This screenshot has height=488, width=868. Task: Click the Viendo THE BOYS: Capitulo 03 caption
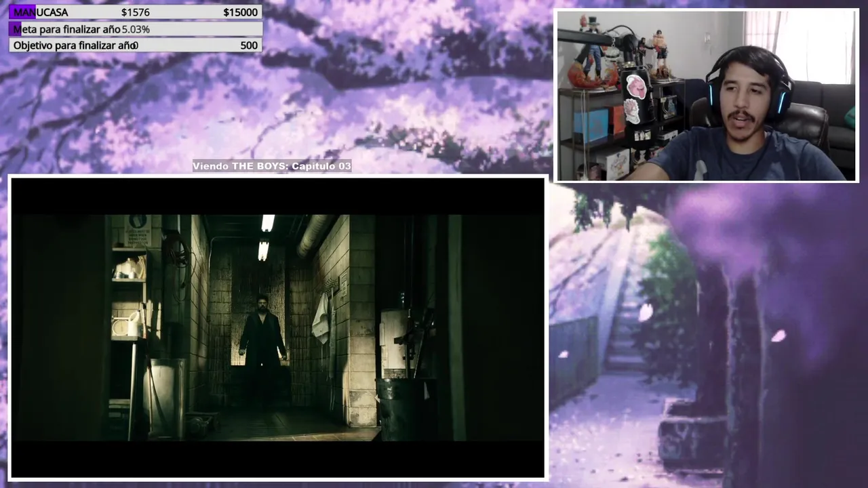[272, 166]
